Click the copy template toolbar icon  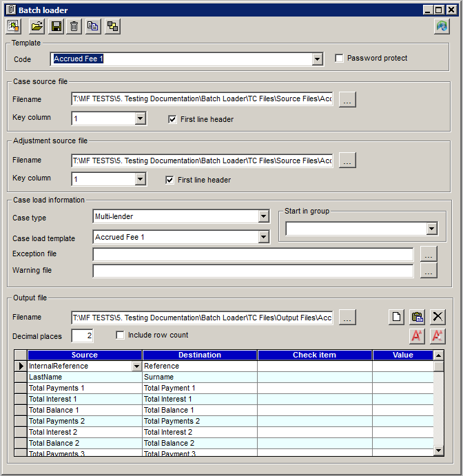click(93, 26)
